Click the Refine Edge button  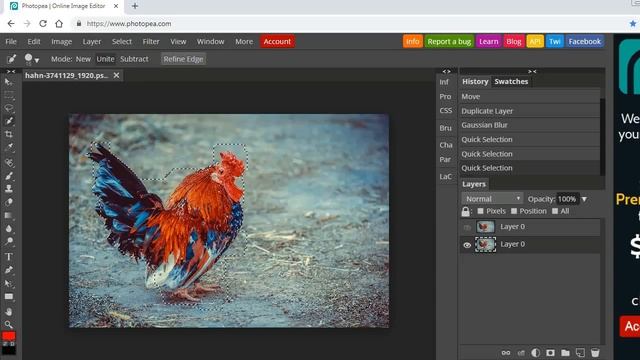point(183,59)
